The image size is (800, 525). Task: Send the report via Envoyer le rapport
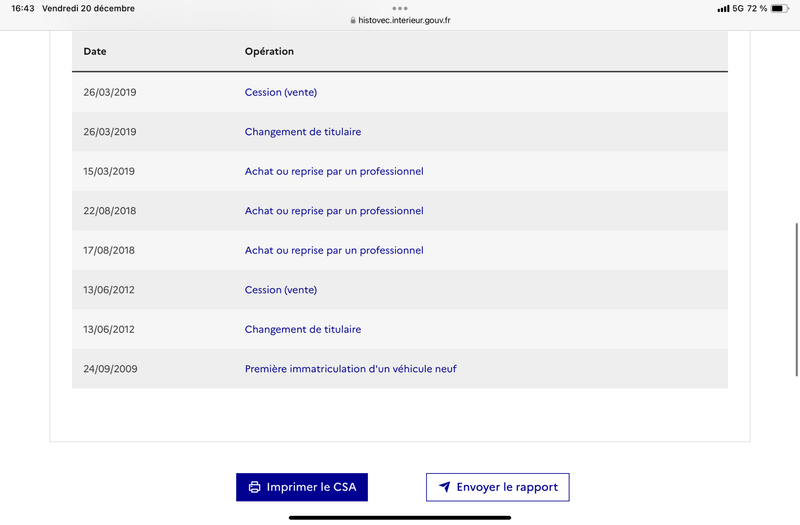[497, 487]
